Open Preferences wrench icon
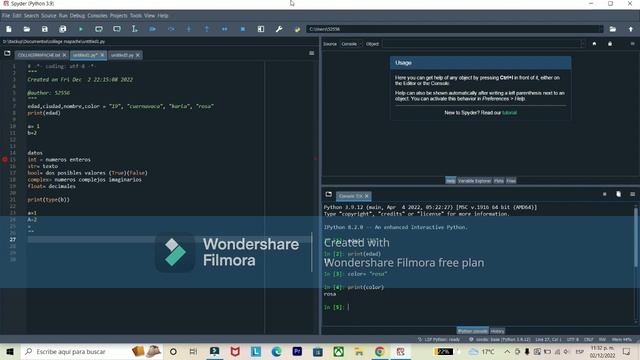This screenshot has height=360, width=640. [x=279, y=29]
